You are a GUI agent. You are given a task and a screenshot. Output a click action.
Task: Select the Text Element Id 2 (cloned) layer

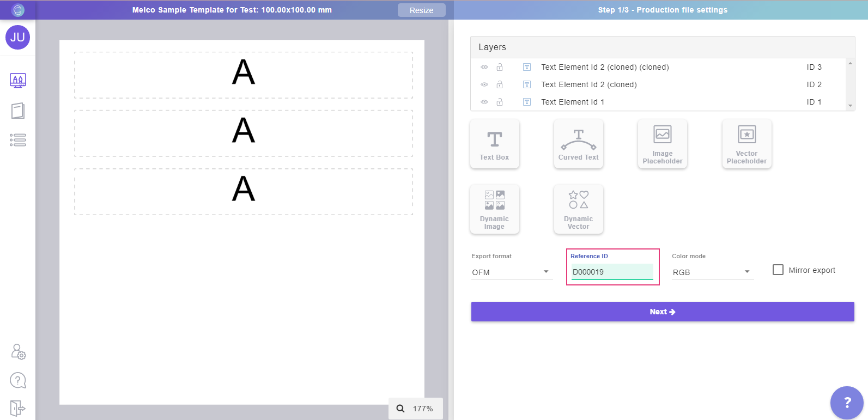[588, 84]
